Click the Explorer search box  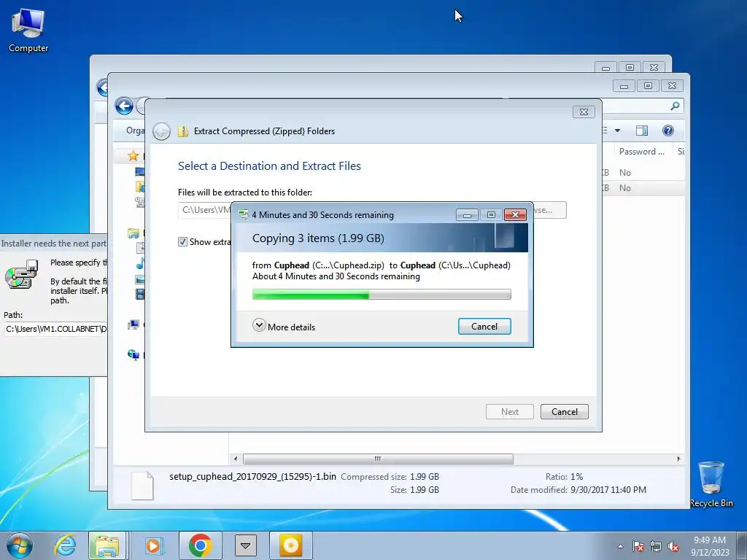(x=643, y=106)
